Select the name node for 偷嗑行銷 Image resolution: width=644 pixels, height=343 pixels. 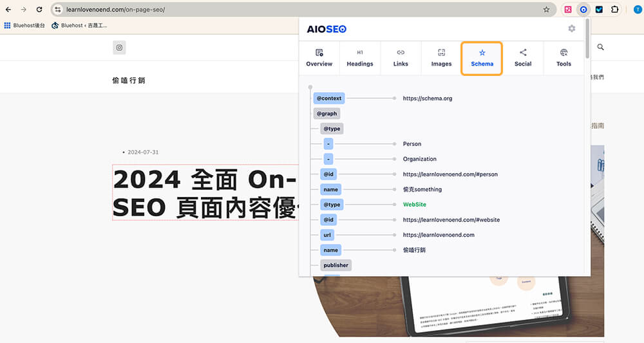pyautogui.click(x=330, y=250)
